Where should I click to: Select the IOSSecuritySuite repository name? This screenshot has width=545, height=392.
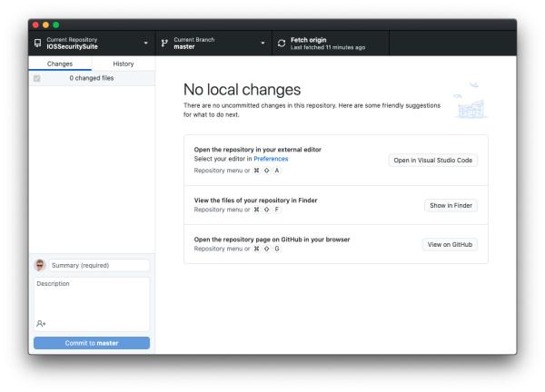73,47
